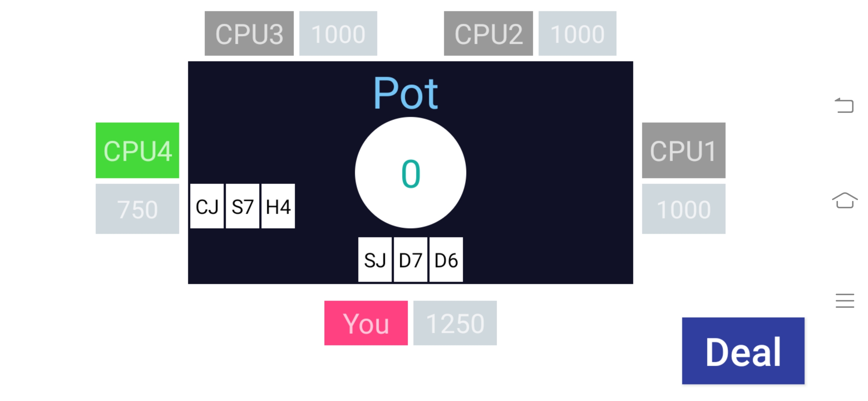Tap the green CPU4 player label

tap(137, 150)
